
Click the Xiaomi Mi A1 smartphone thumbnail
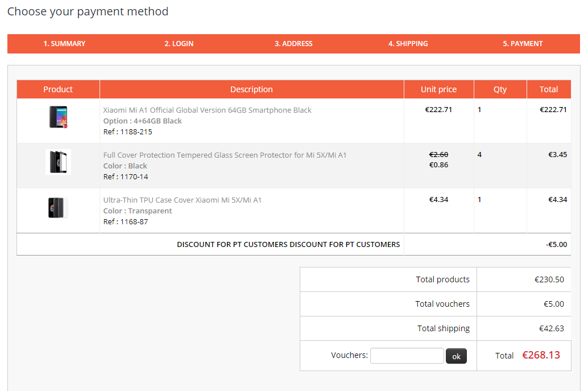(x=58, y=117)
